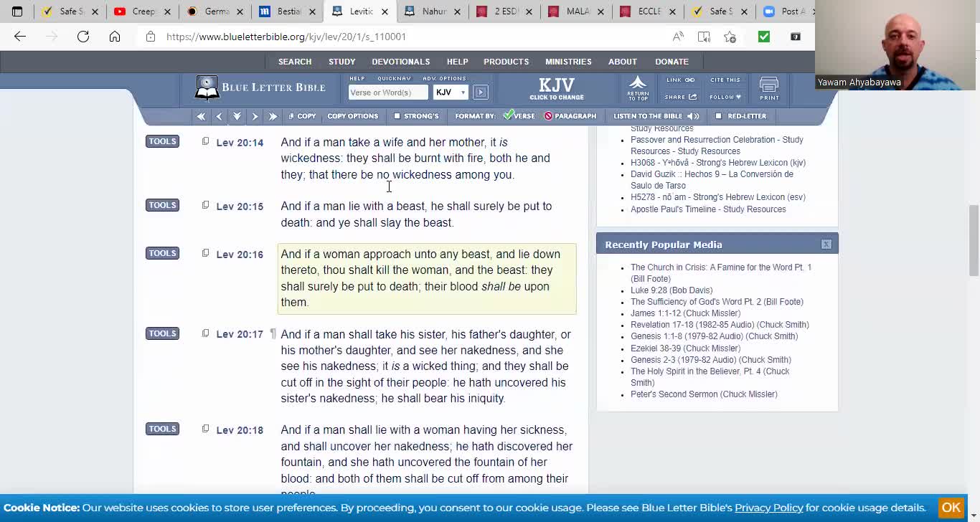Click the Copy button in toolbar
Image resolution: width=980 pixels, height=522 pixels.
[x=302, y=116]
